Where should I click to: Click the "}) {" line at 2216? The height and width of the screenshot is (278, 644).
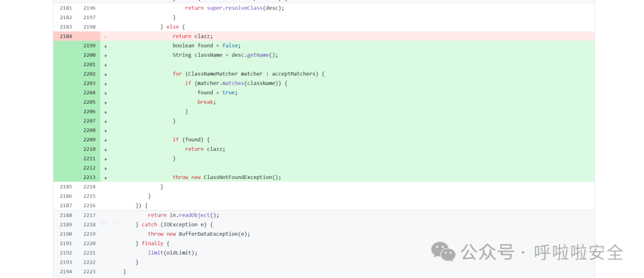[x=141, y=206]
